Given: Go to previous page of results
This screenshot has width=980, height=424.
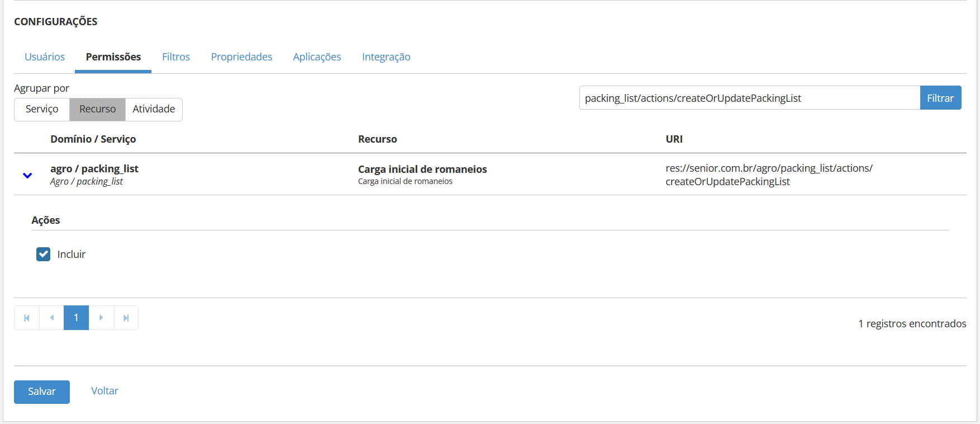Looking at the screenshot, I should pyautogui.click(x=52, y=318).
